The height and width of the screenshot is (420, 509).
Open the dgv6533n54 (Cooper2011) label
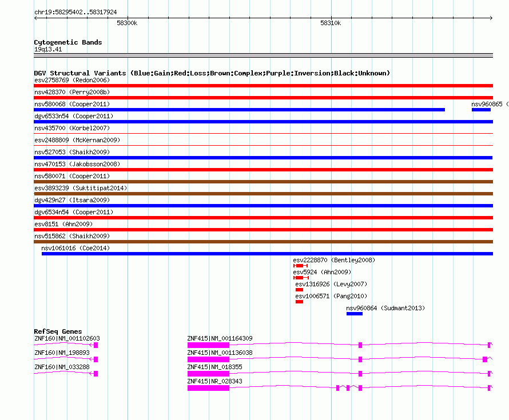point(74,116)
